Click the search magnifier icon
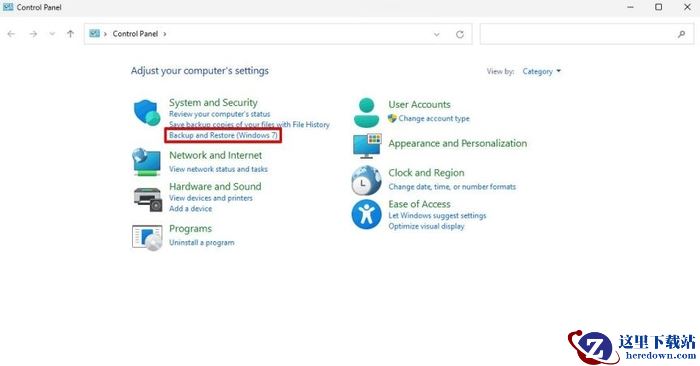Viewport: 700px width, 366px height. point(681,34)
